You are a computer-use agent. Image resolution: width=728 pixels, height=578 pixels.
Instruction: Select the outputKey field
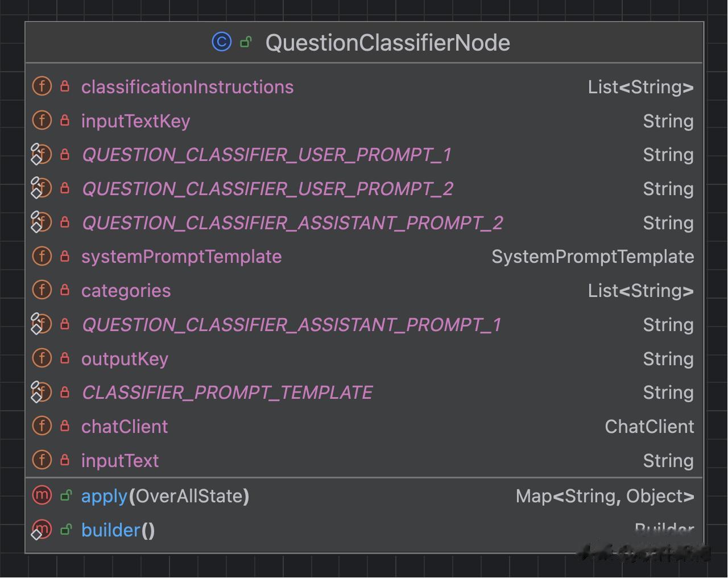tap(125, 359)
